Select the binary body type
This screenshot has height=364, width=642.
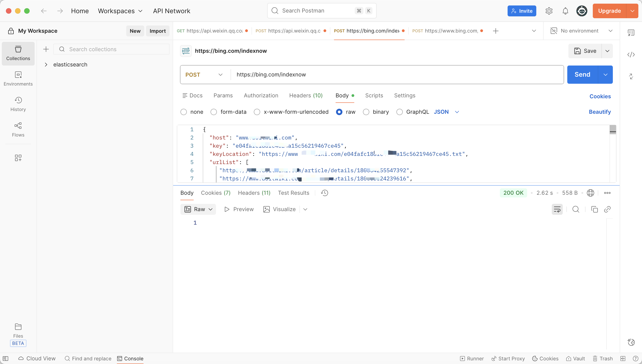pos(366,112)
